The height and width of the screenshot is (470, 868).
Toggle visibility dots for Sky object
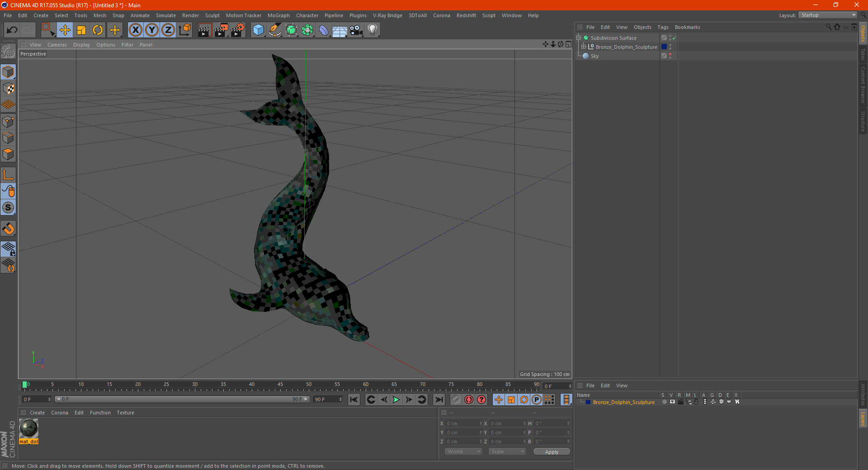pos(670,56)
